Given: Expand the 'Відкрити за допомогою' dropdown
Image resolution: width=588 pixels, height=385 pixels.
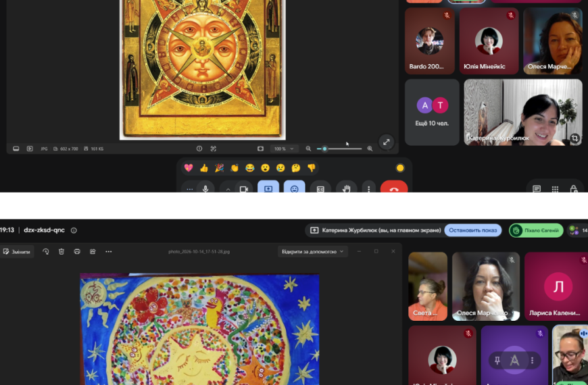Looking at the screenshot, I should click(x=312, y=251).
